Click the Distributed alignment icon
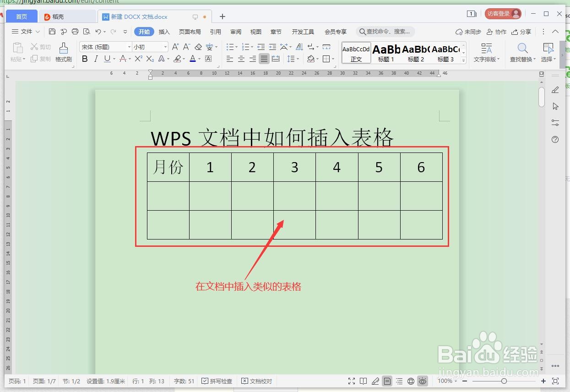The image size is (570, 392). pyautogui.click(x=276, y=59)
